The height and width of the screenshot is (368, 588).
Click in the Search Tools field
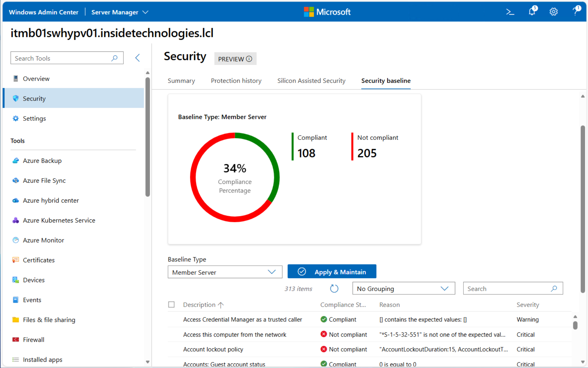61,58
